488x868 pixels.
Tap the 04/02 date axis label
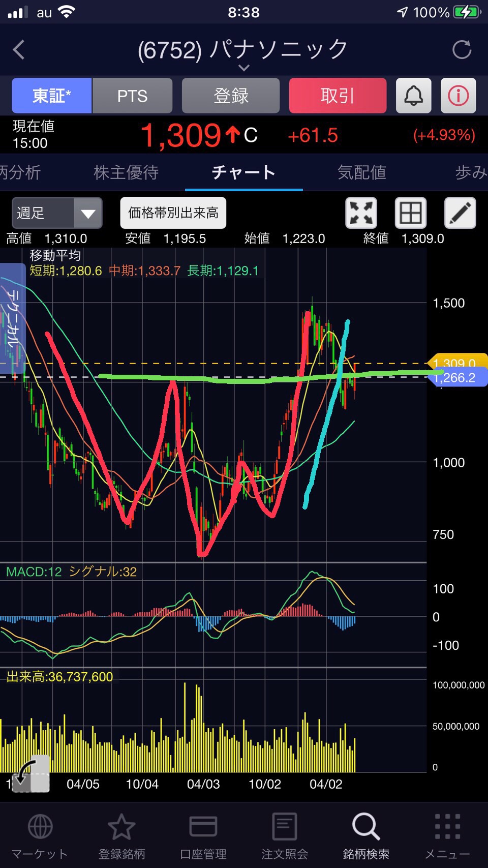pos(326,784)
